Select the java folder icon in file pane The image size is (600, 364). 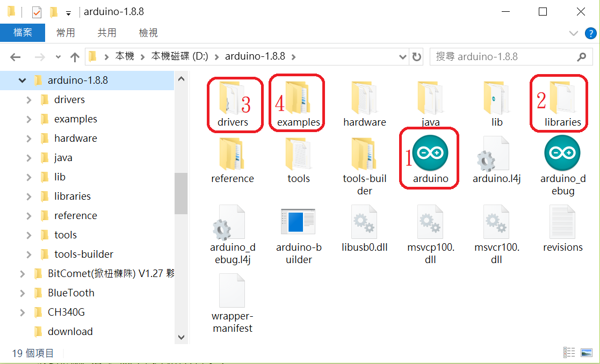click(430, 98)
